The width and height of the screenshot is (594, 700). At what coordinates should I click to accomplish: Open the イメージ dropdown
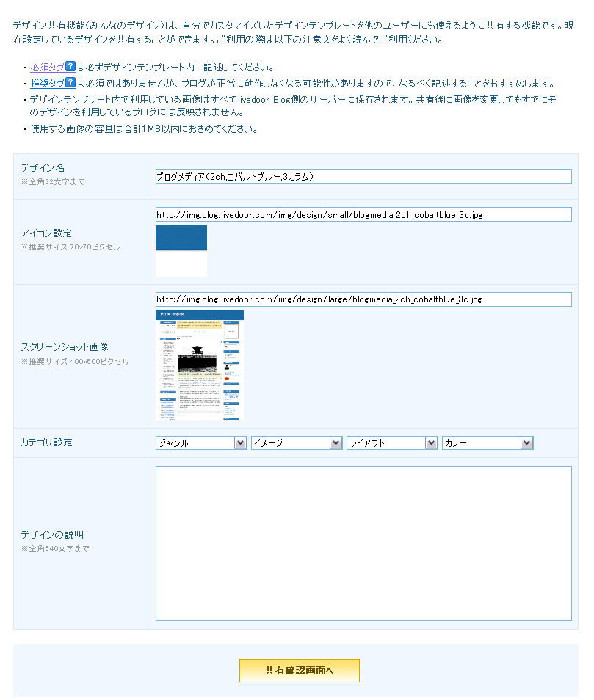pos(297,443)
